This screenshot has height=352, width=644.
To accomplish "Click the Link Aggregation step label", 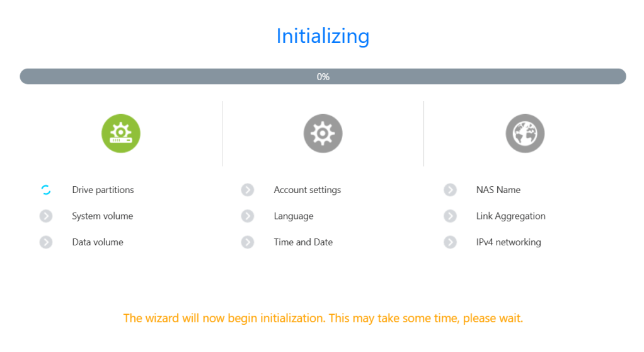I will click(510, 216).
